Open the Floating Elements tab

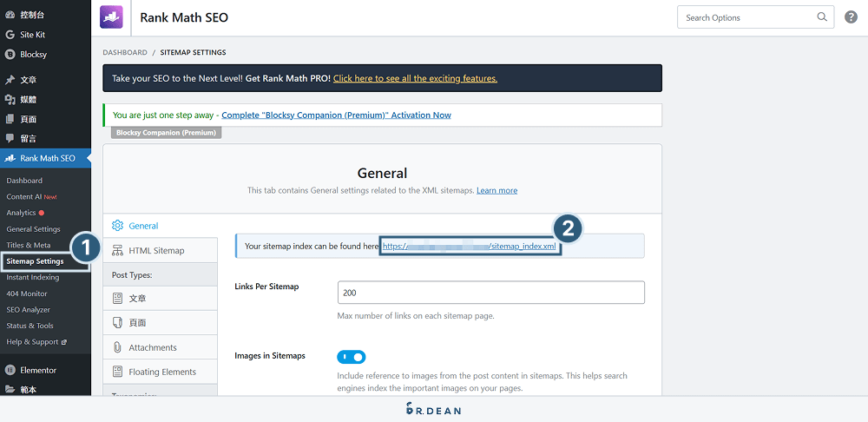[x=160, y=372]
